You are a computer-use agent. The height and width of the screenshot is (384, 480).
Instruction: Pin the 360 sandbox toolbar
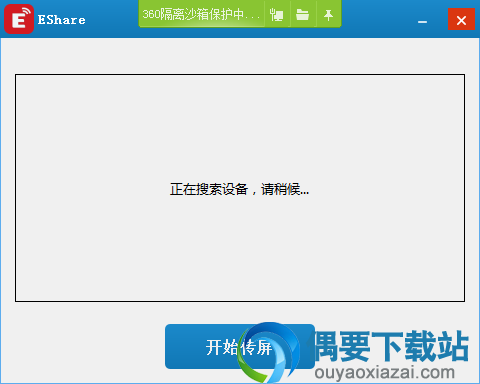(x=328, y=15)
